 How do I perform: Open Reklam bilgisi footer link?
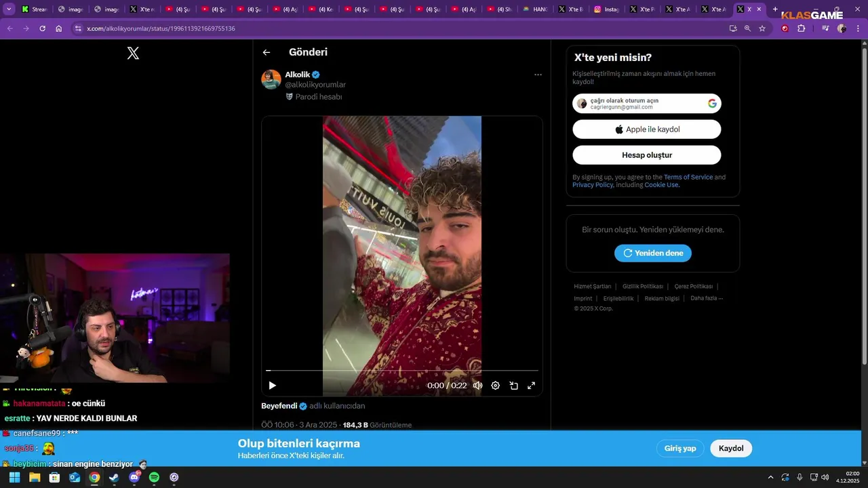point(662,298)
